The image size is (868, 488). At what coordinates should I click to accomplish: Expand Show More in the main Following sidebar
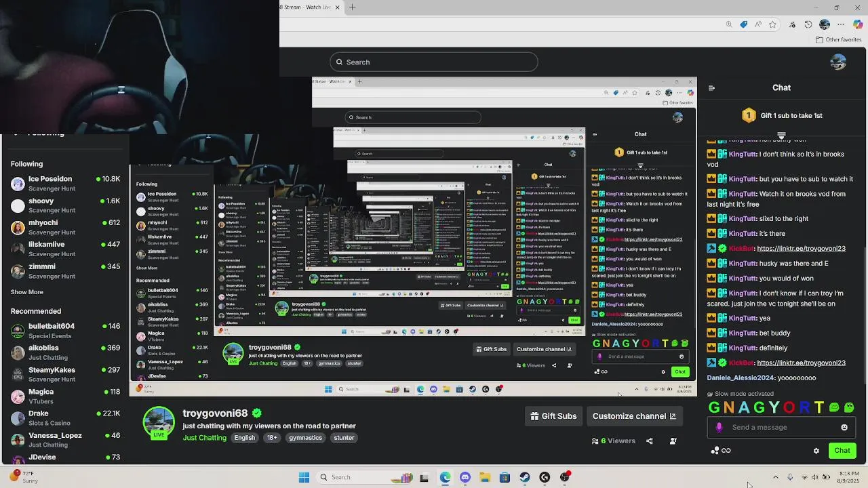tap(27, 292)
